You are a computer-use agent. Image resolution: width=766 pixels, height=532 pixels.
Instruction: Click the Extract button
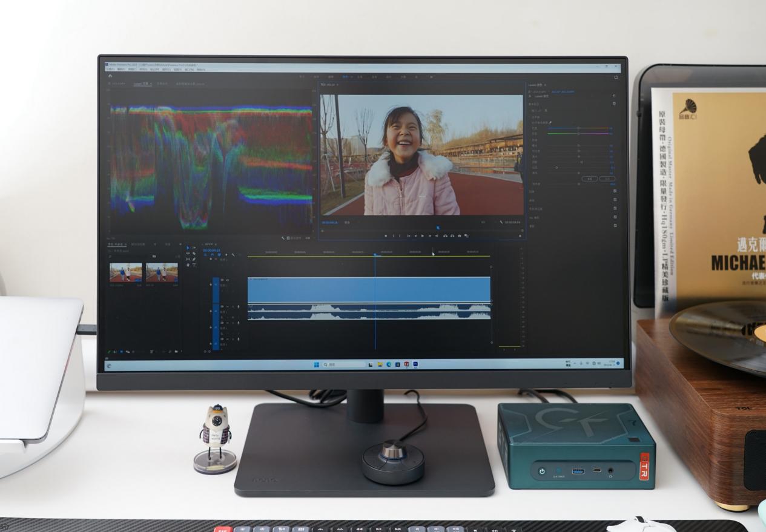tap(452, 235)
